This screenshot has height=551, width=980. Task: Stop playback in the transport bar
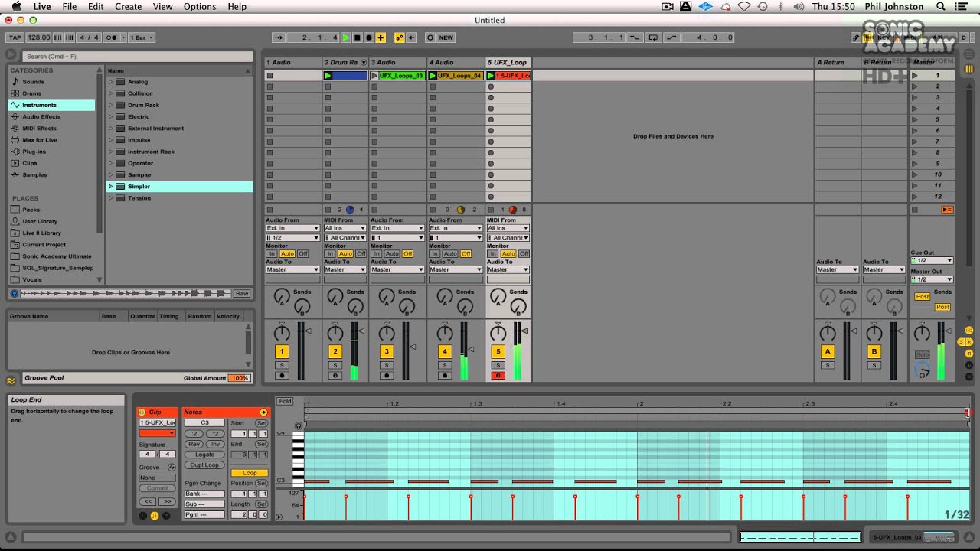(357, 37)
